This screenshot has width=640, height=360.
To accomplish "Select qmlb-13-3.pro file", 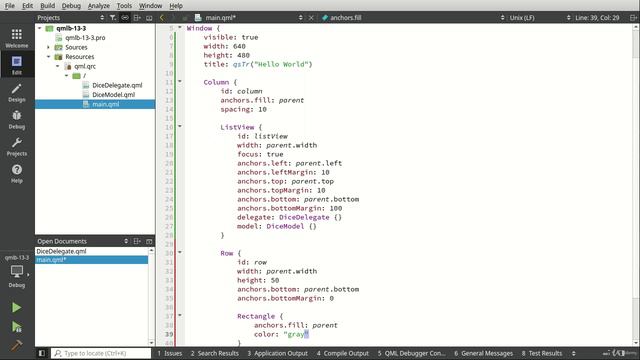I will click(85, 38).
